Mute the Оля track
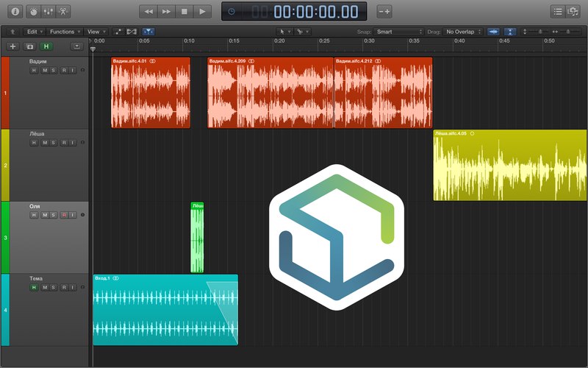588x368 pixels. click(45, 215)
